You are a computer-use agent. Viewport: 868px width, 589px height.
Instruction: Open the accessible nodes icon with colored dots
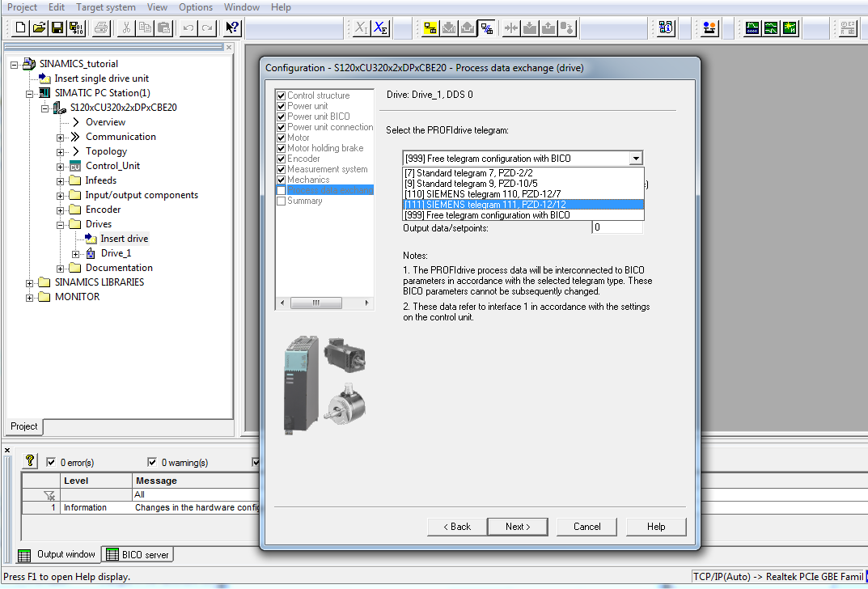[709, 28]
